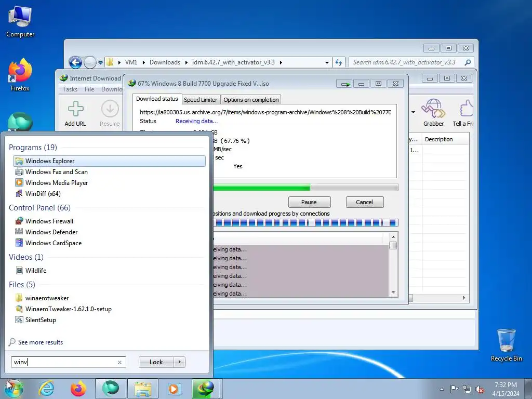Click the Windows Start orb
The height and width of the screenshot is (399, 532).
point(14,389)
